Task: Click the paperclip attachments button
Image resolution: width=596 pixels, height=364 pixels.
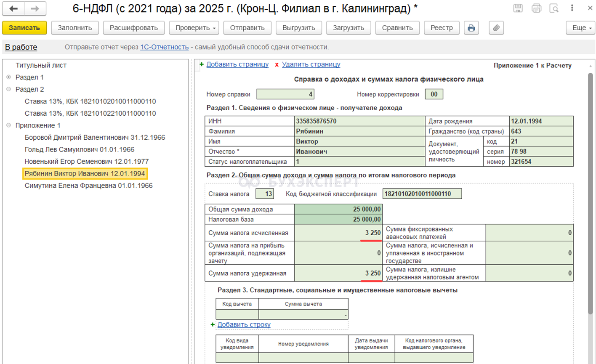Action: pyautogui.click(x=496, y=28)
